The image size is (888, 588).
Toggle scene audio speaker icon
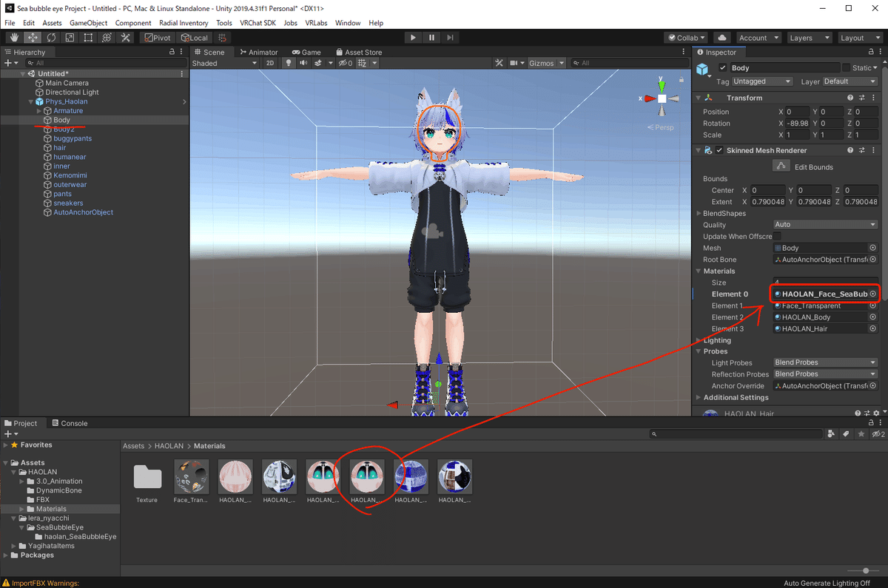pos(303,64)
